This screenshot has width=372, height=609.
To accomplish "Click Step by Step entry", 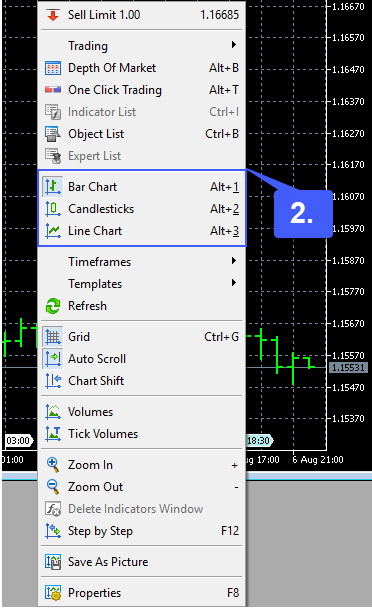I will 141,531.
